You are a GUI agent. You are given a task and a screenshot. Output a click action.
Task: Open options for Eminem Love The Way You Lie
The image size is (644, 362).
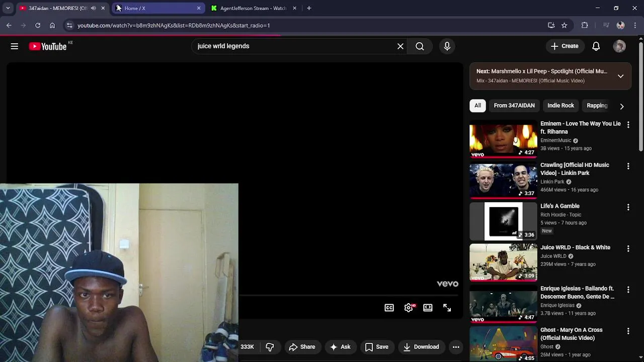pyautogui.click(x=628, y=124)
